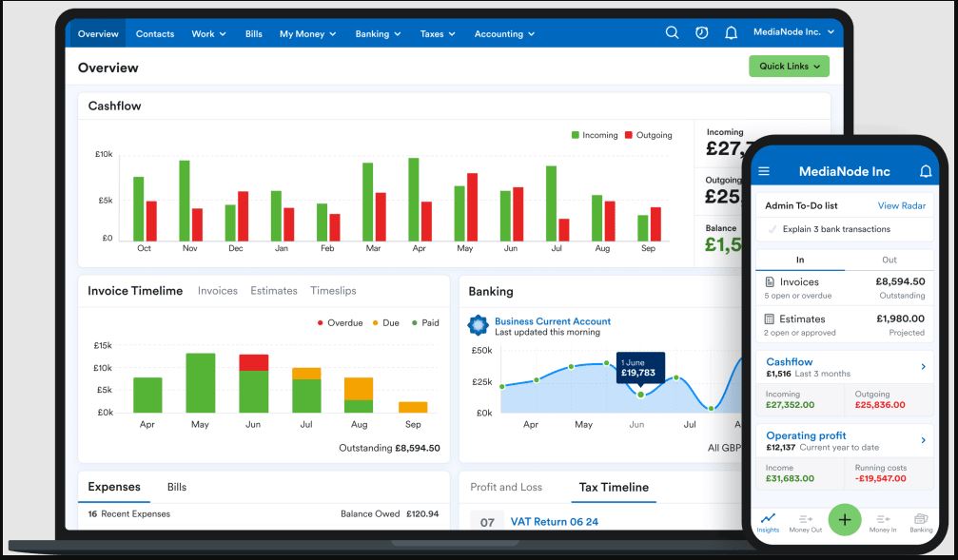Switch to the Profit and Loss tab

click(x=506, y=487)
